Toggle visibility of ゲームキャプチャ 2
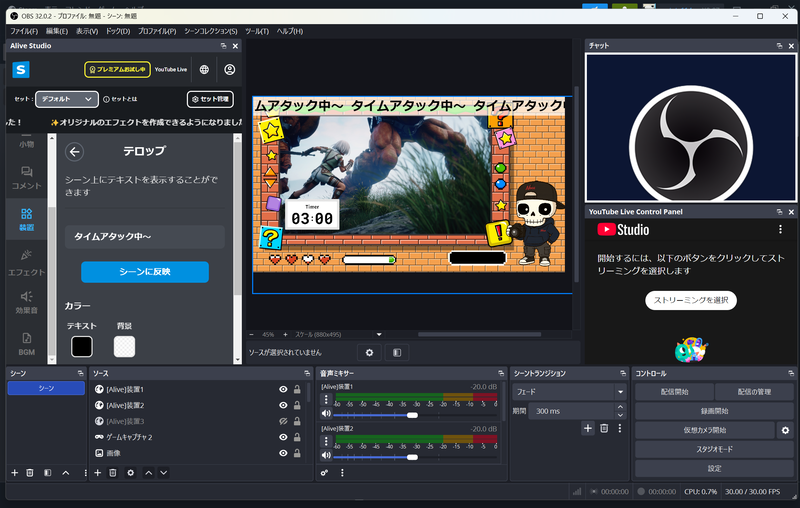Screen dimensions: 800x508 click(x=283, y=437)
